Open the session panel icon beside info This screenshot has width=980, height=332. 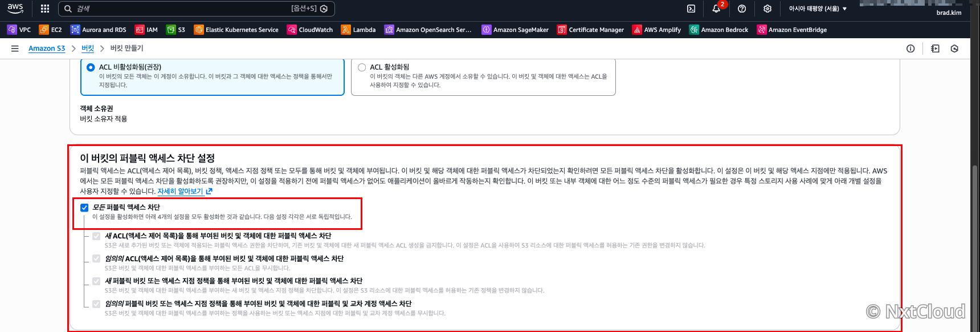coord(935,48)
